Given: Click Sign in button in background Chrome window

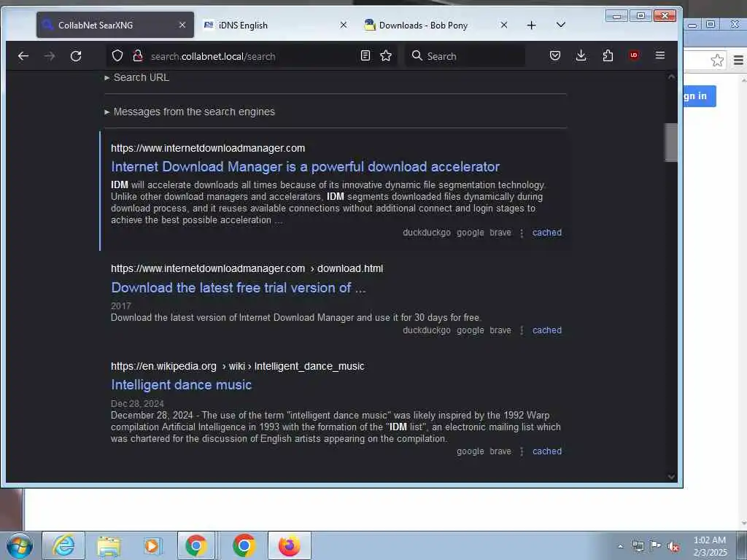Looking at the screenshot, I should click(x=700, y=96).
